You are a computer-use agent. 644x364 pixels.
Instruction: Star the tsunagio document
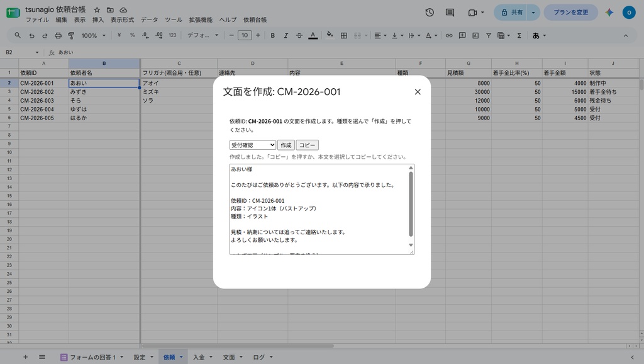[x=97, y=10]
